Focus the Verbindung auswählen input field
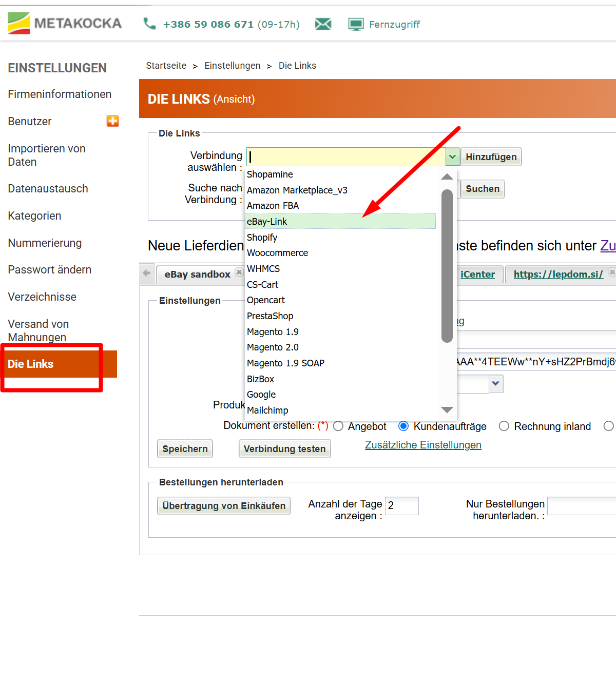The image size is (616, 685). [x=346, y=157]
